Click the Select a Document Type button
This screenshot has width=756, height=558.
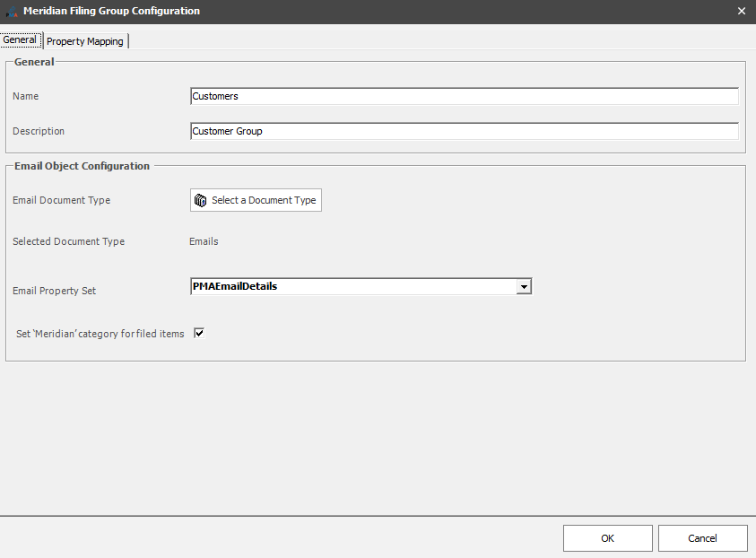pyautogui.click(x=256, y=200)
